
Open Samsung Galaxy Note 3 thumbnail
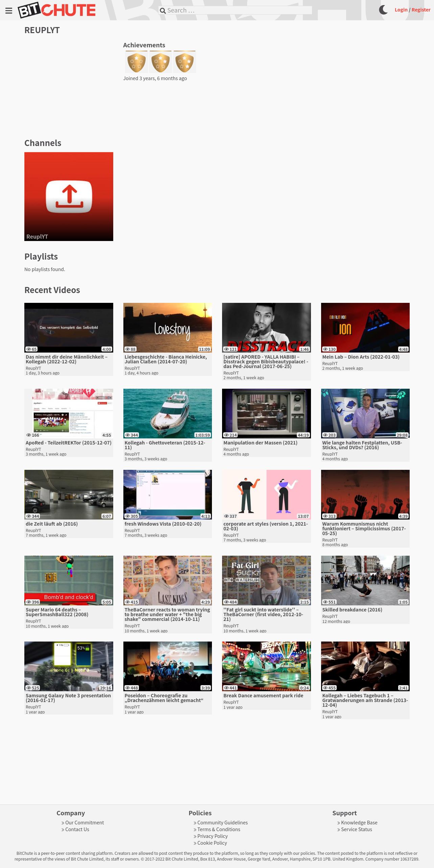69,666
